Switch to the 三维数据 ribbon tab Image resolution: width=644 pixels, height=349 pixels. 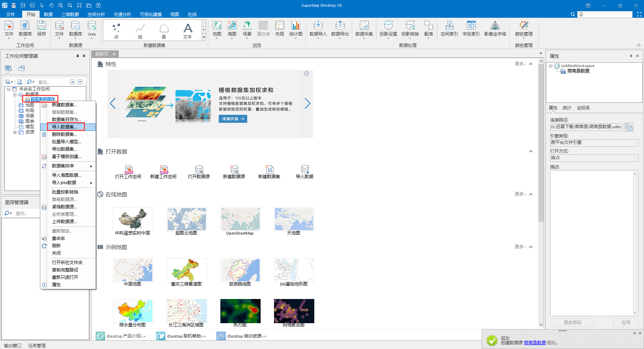pos(69,14)
